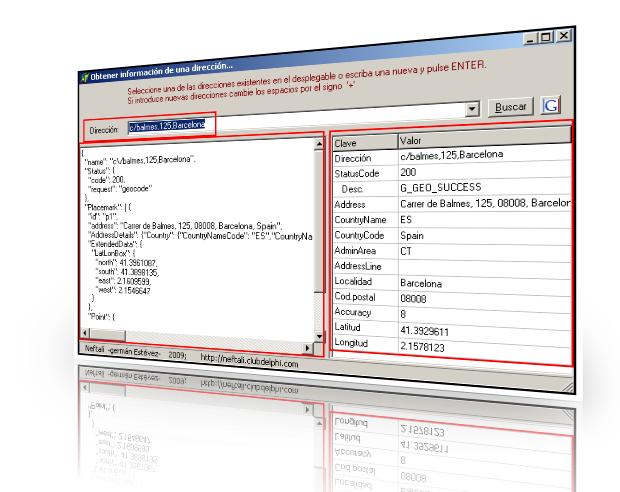Viewport: 620px width, 492px height.
Task: Click the window title bar application icon
Action: click(x=84, y=76)
